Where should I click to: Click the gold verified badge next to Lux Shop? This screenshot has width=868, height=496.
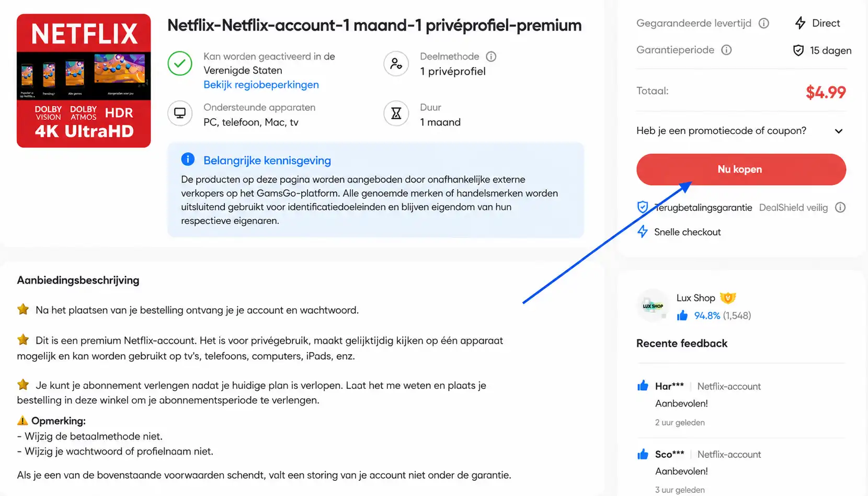728,298
